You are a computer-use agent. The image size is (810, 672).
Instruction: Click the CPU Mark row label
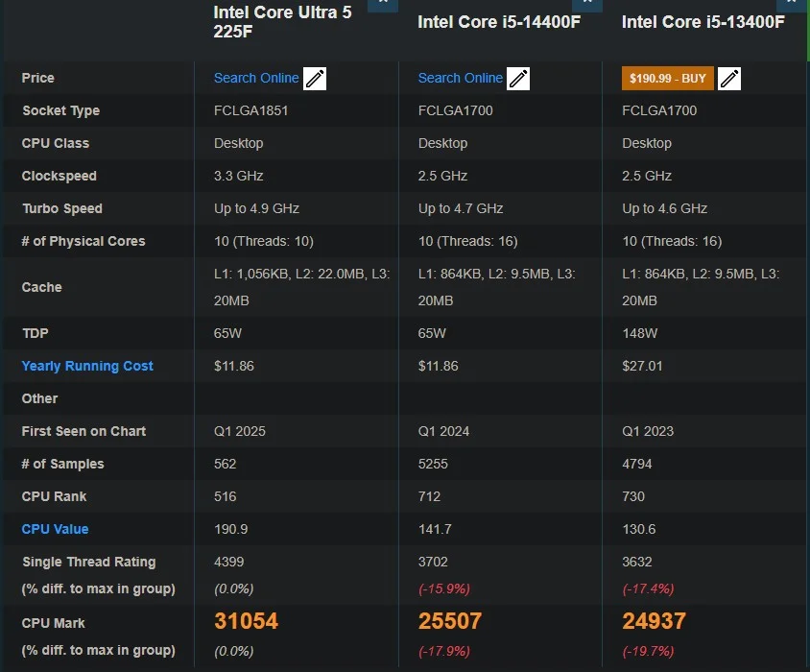point(53,623)
